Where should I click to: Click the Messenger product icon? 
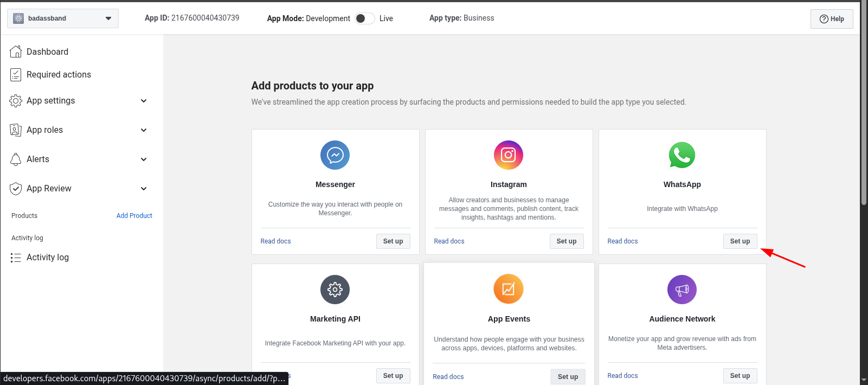tap(335, 155)
